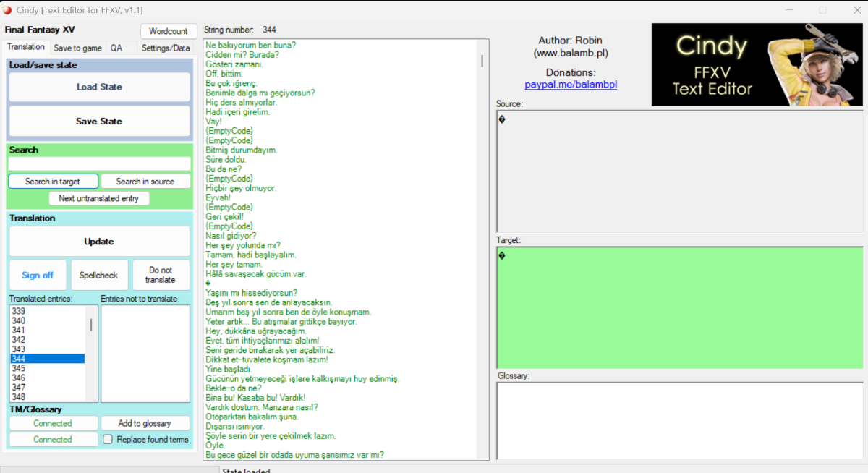
Task: Open the QA tab
Action: pos(116,48)
